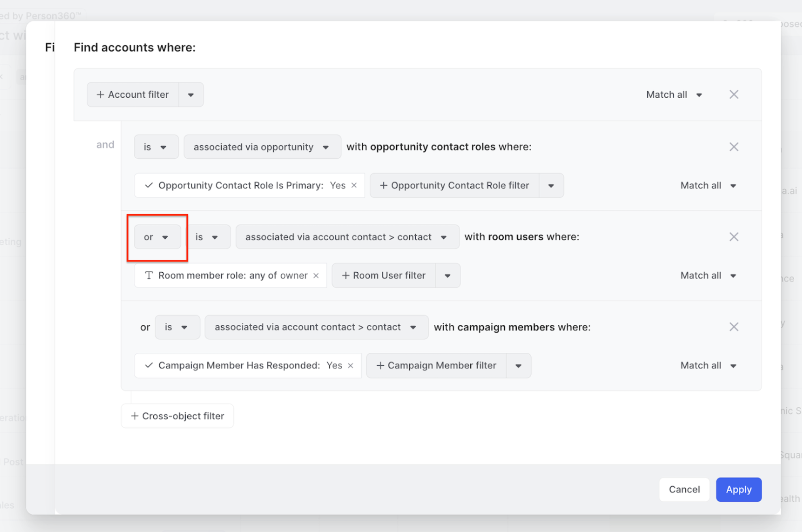Screen dimensions: 802x532
Task: Open the highlighted 'or' operator dropdown
Action: [157, 237]
